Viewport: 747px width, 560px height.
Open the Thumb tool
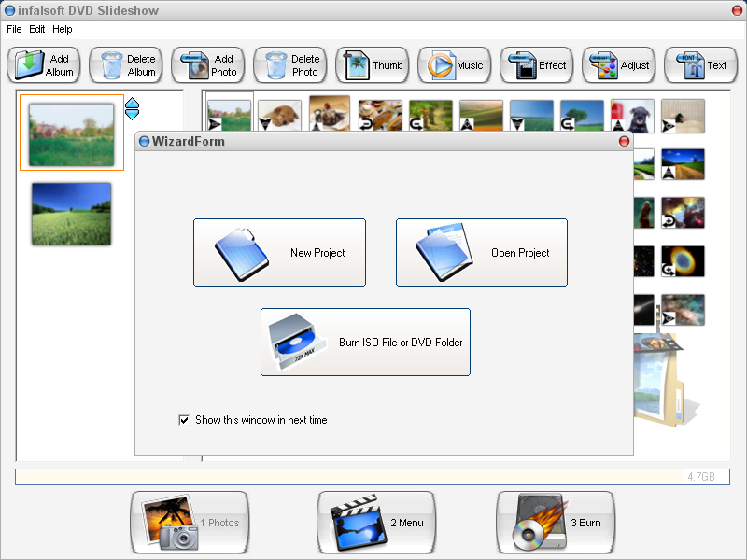tap(373, 64)
